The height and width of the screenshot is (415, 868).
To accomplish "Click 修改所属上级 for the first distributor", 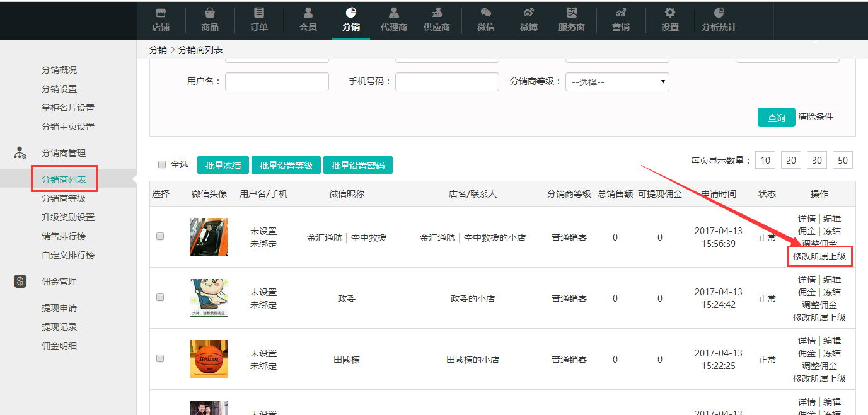I will tap(819, 256).
